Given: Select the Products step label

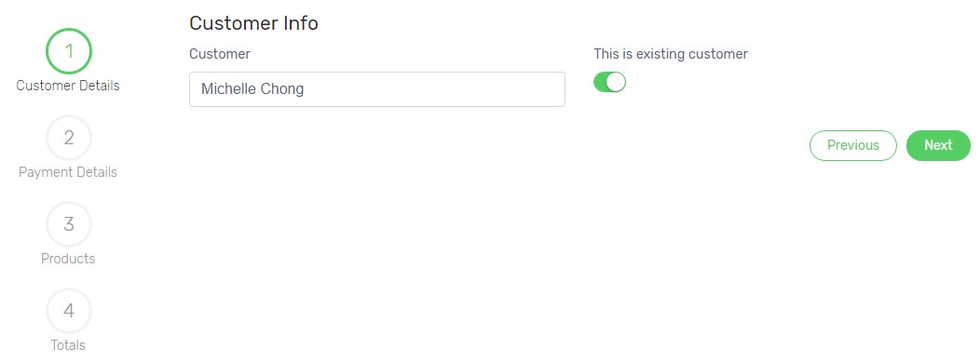Looking at the screenshot, I should coord(68,259).
